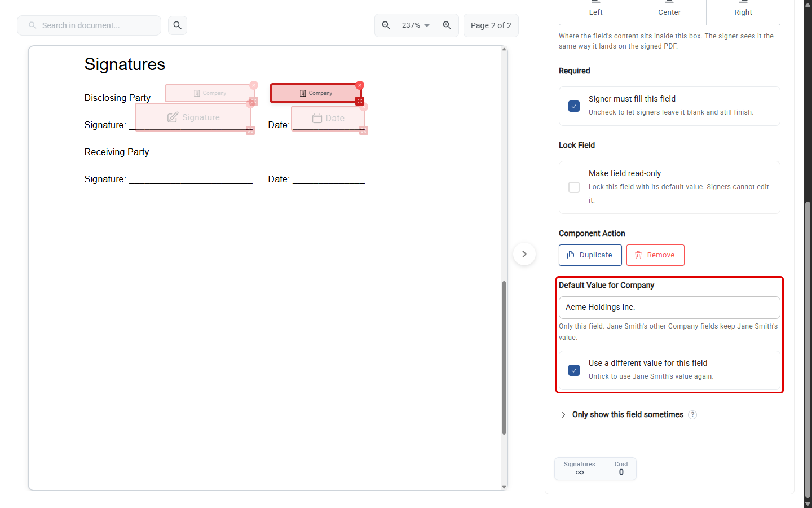Collapse the side panel with the chevron arrow
This screenshot has width=812, height=508.
[524, 254]
